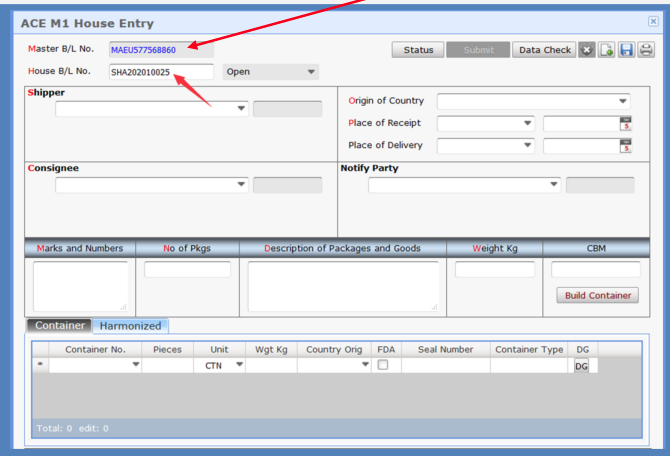670x456 pixels.
Task: Click the DG button in container row
Action: [581, 367]
